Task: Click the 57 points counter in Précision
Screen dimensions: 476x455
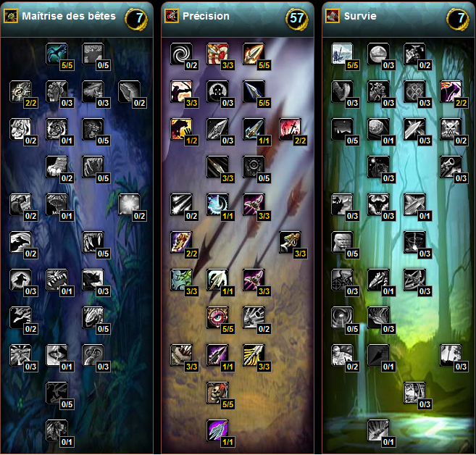Action: [297, 19]
